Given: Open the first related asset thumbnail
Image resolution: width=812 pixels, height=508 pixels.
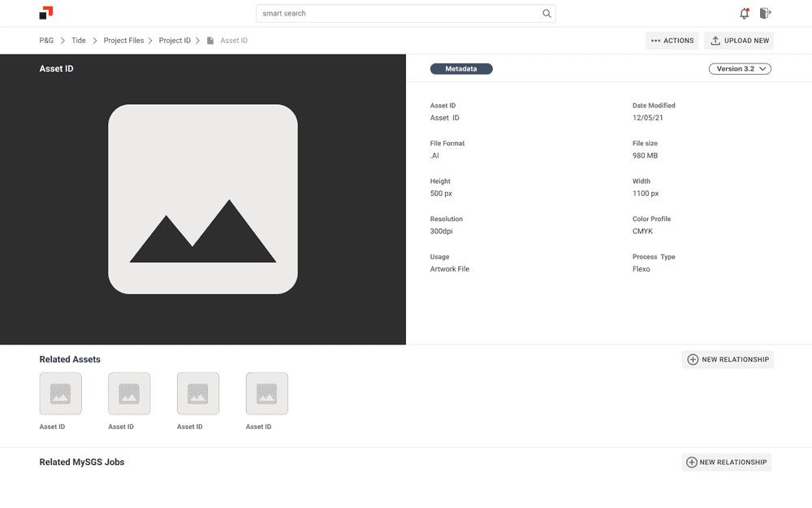Looking at the screenshot, I should [x=60, y=393].
